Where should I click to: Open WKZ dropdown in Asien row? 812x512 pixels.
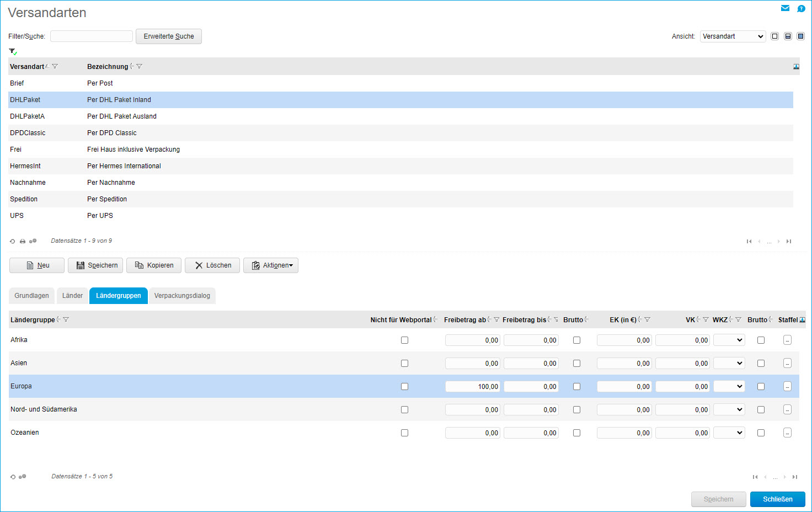tap(729, 364)
